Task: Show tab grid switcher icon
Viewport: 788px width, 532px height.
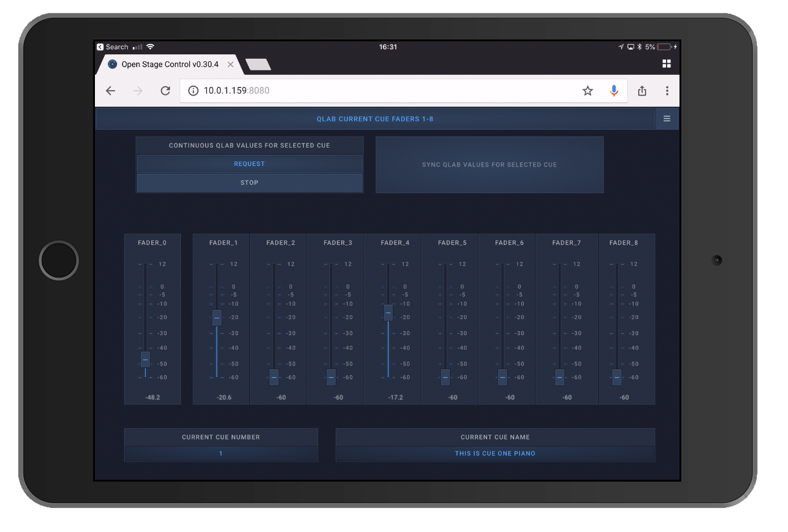Action: point(667,63)
